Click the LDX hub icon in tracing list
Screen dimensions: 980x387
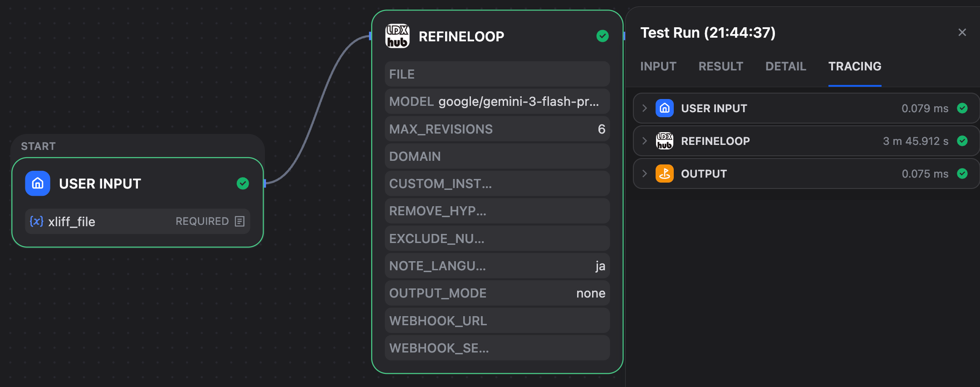(x=665, y=141)
